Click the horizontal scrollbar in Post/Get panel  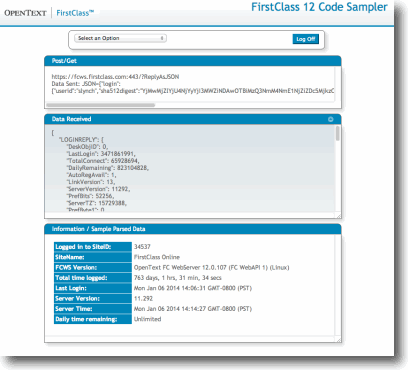(x=101, y=105)
